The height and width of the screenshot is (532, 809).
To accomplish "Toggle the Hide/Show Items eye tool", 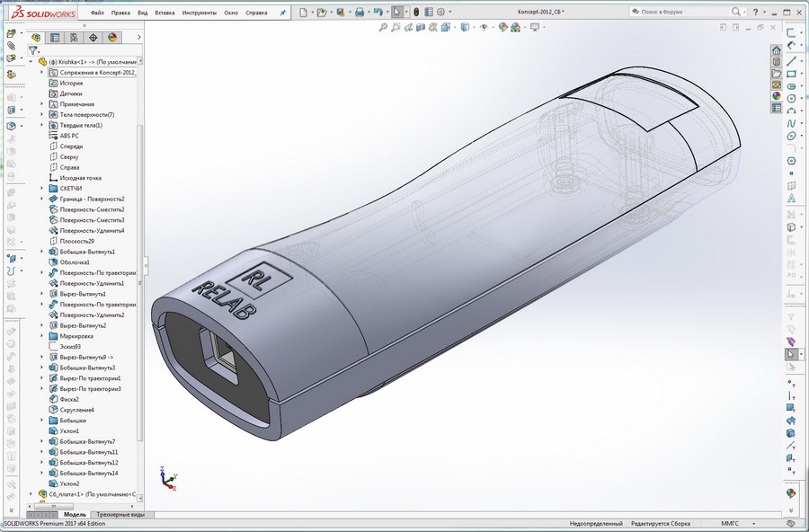I will coord(483,28).
